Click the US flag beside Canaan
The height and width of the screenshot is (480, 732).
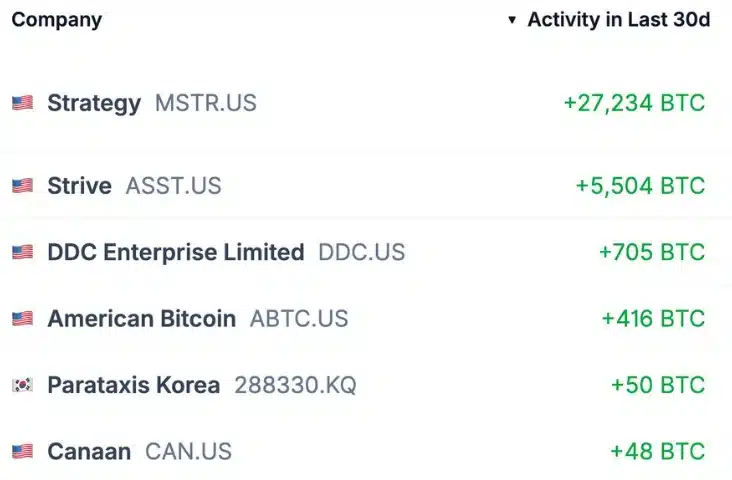pyautogui.click(x=22, y=451)
